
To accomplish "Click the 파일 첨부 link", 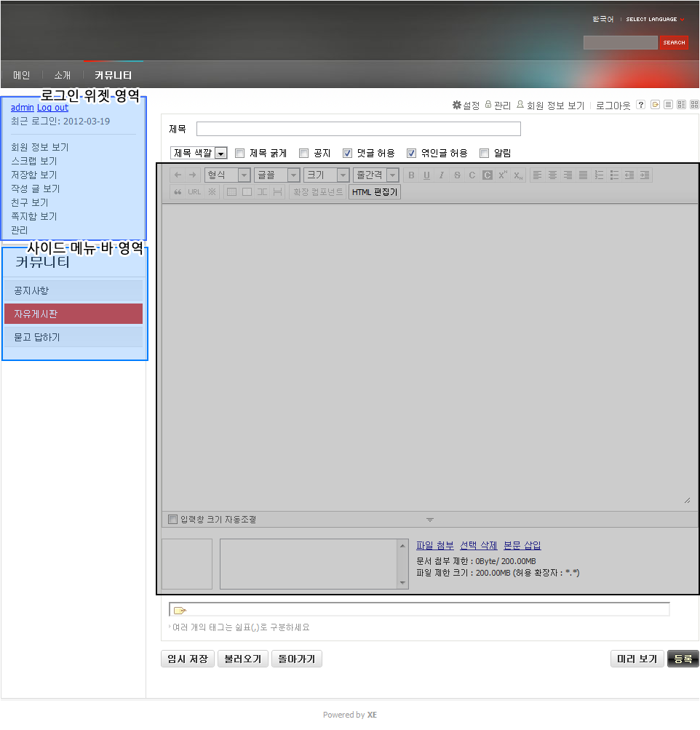I will pos(434,546).
